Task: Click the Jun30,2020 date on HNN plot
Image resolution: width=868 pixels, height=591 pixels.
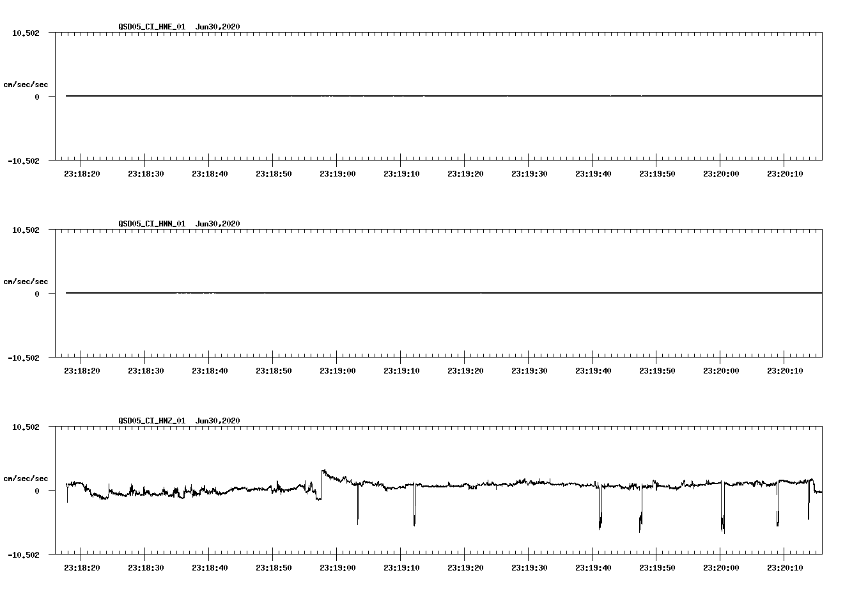Action: tap(218, 224)
